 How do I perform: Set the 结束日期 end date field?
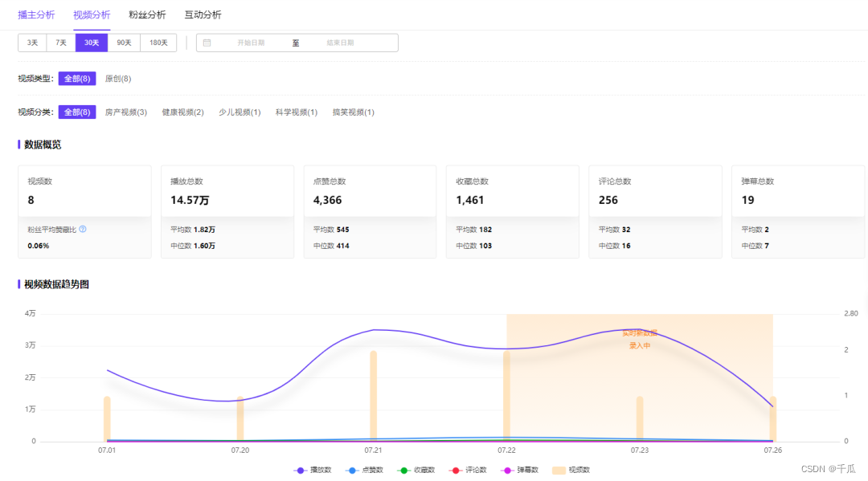340,43
